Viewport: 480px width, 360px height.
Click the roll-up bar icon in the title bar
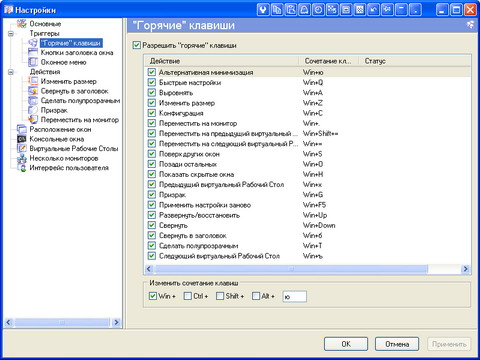(x=401, y=10)
